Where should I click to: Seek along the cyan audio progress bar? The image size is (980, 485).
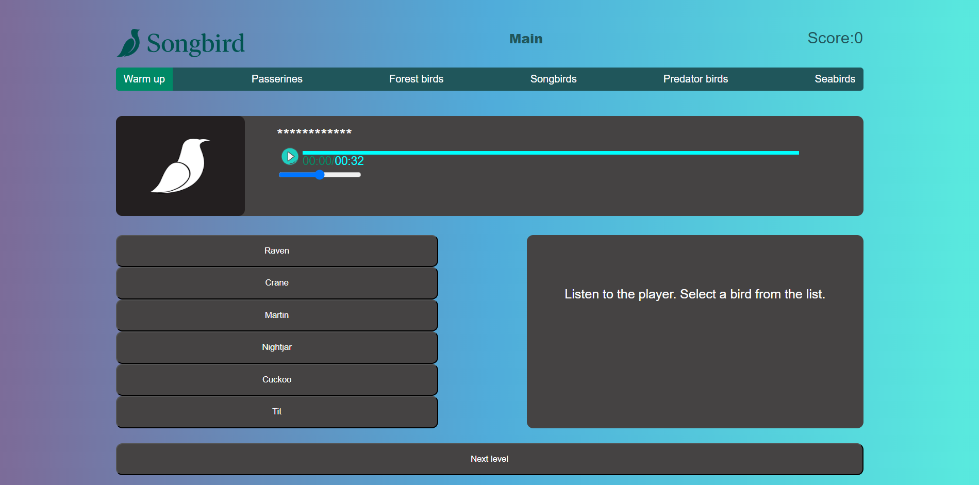point(551,153)
